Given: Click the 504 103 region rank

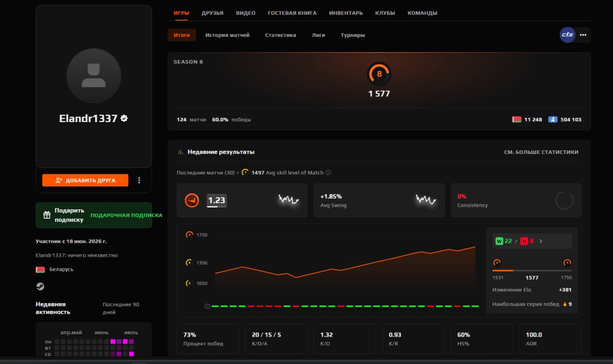Looking at the screenshot, I should 571,119.
